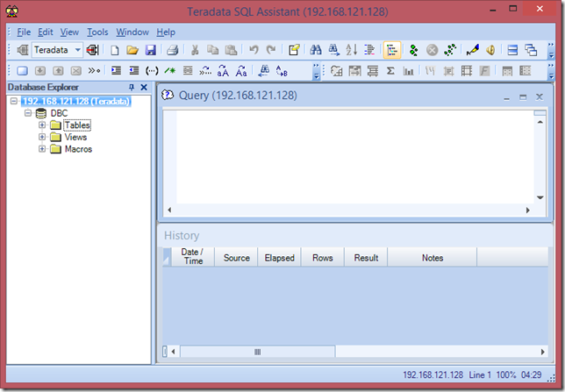This screenshot has width=565, height=392.
Task: Click the Connect icon in the toolbar
Action: tap(23, 50)
